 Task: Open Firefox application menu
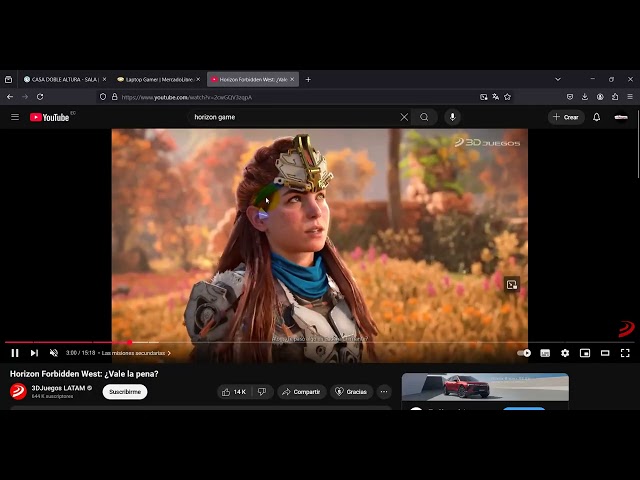630,97
